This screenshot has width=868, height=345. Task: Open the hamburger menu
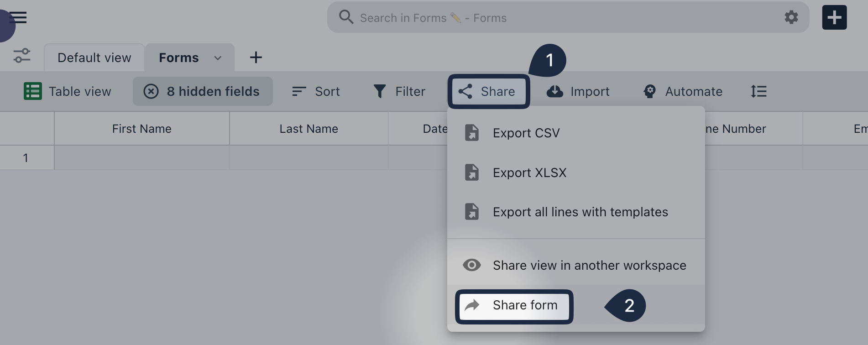coord(18,17)
